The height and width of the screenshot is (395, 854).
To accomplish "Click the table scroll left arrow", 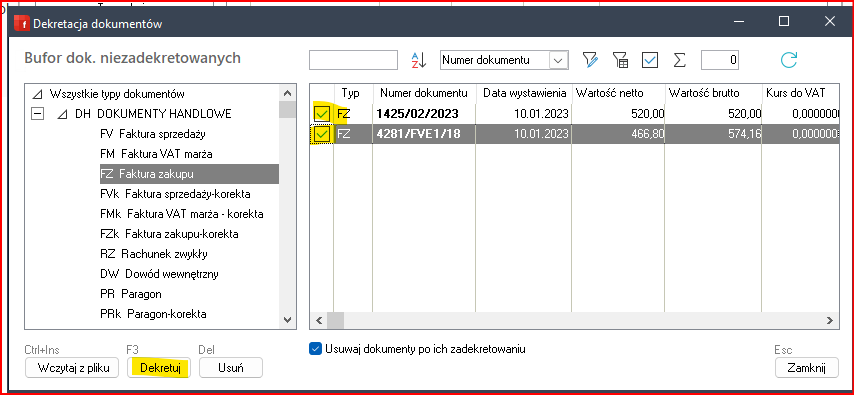I will [x=319, y=320].
